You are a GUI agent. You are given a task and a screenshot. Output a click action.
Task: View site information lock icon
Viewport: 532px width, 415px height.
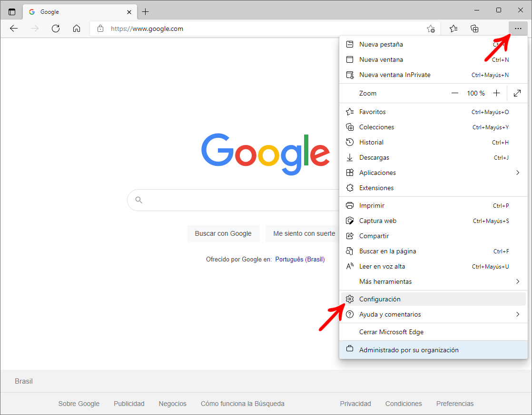click(x=100, y=29)
